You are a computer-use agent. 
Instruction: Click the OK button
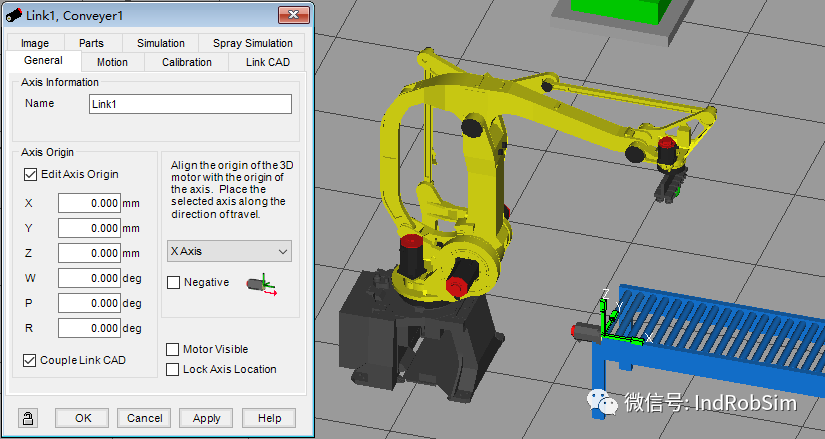point(83,418)
